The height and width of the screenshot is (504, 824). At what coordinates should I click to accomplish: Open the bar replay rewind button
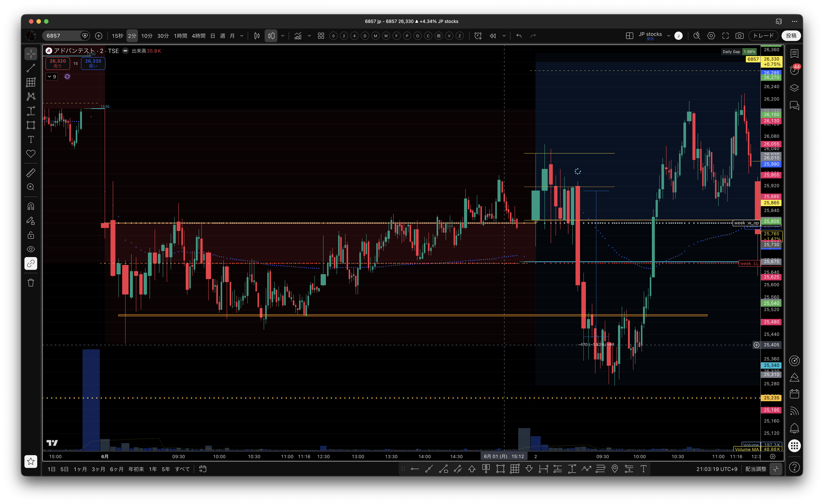tap(493, 36)
